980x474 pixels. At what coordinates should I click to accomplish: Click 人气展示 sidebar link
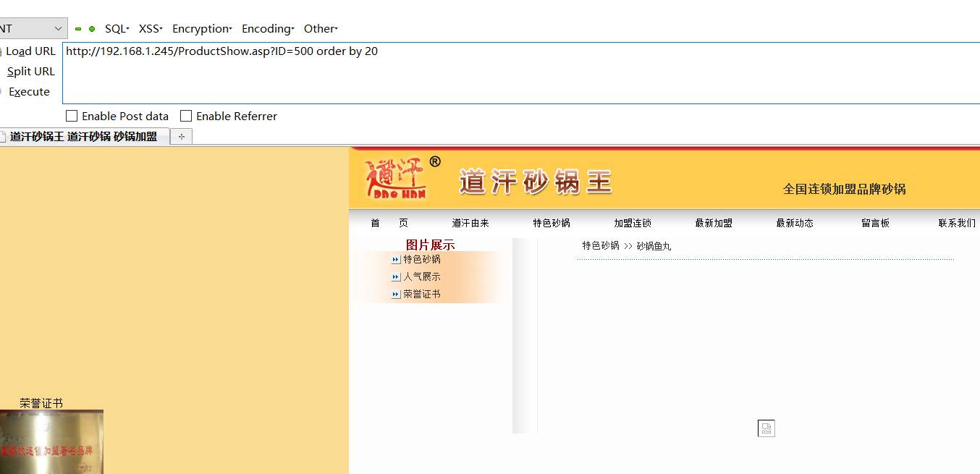click(x=422, y=276)
